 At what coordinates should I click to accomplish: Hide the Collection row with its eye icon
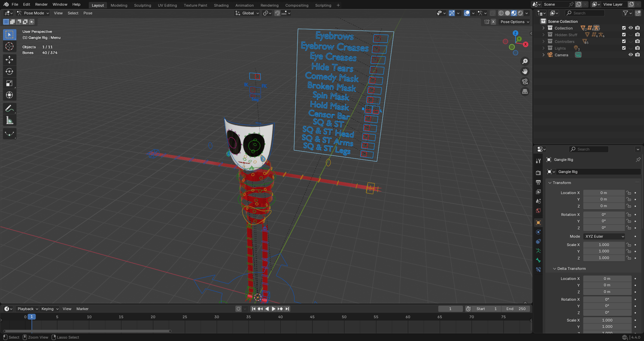click(x=631, y=28)
